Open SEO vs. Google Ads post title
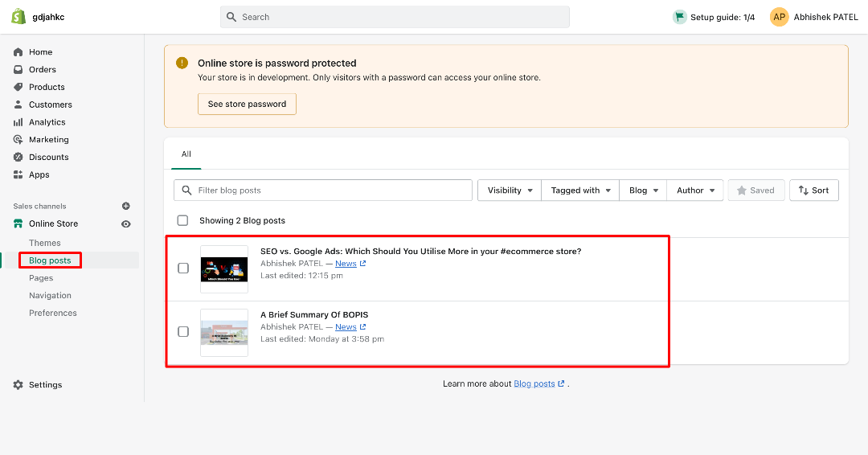Screen dimensions: 868x455 click(x=420, y=252)
